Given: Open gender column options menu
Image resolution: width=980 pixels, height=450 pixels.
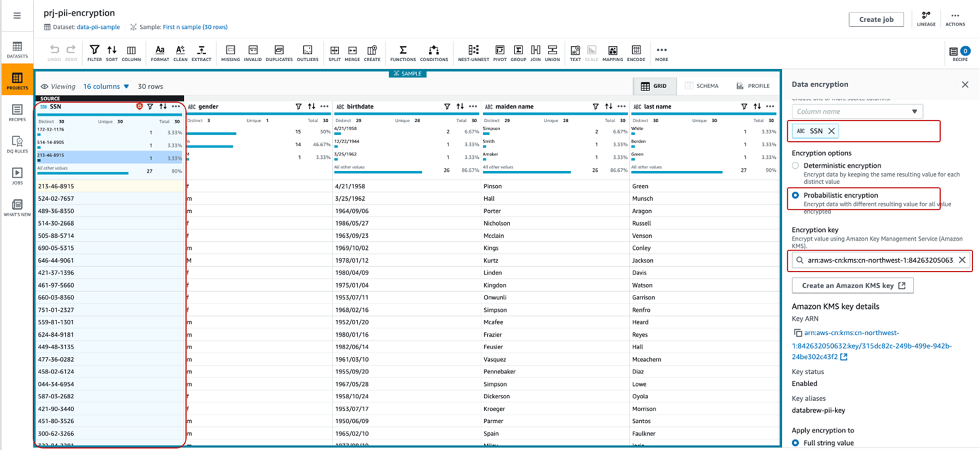Looking at the screenshot, I should pyautogui.click(x=324, y=107).
